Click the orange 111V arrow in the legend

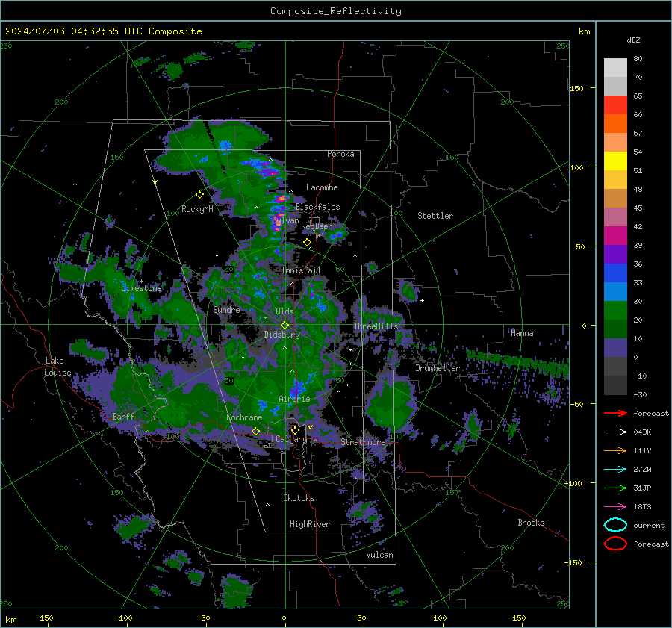tap(615, 450)
